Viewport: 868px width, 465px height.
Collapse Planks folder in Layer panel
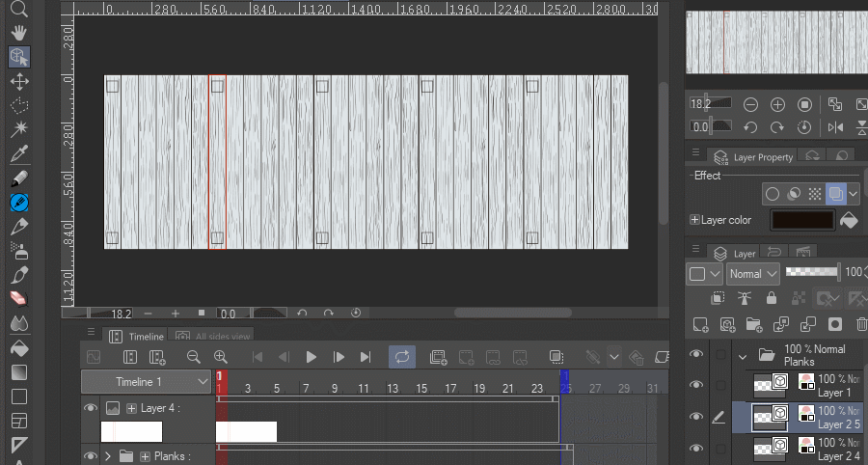[x=743, y=357]
